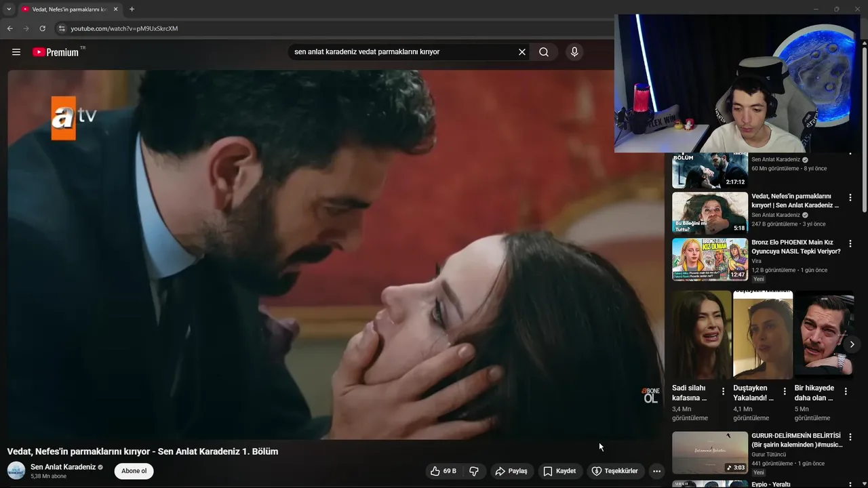Open Bronz Elo PHOENIX video thumbnail

click(x=710, y=259)
